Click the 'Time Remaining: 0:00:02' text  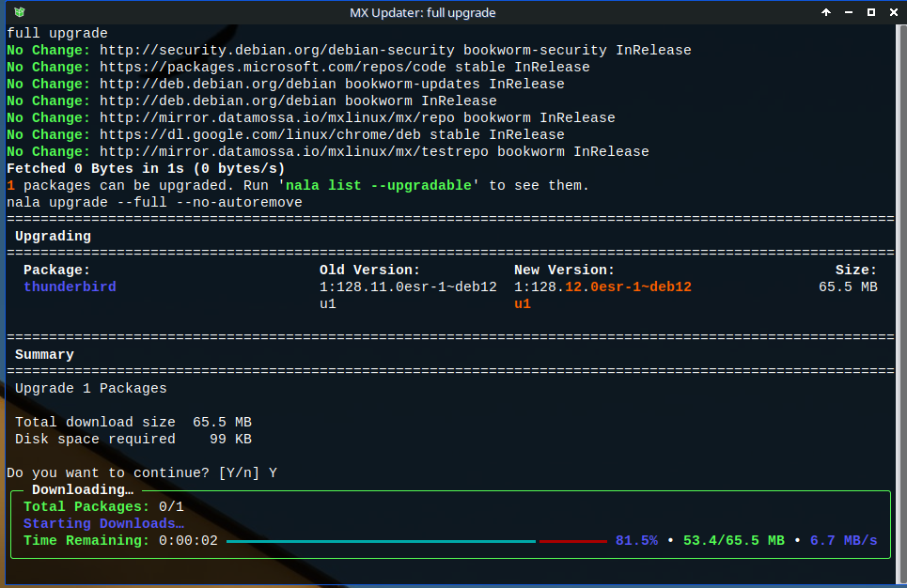[120, 541]
